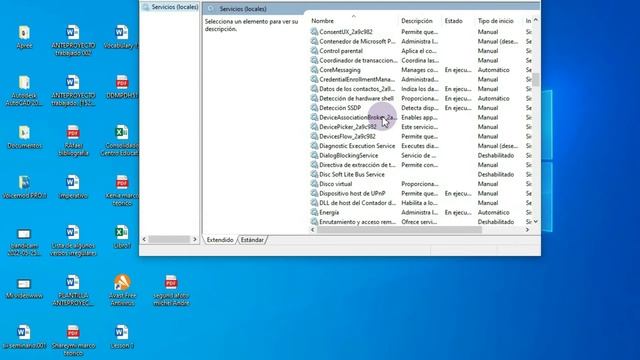Sort by the Tipo de inicio column header
Viewport: 640px width, 360px height.
click(496, 21)
